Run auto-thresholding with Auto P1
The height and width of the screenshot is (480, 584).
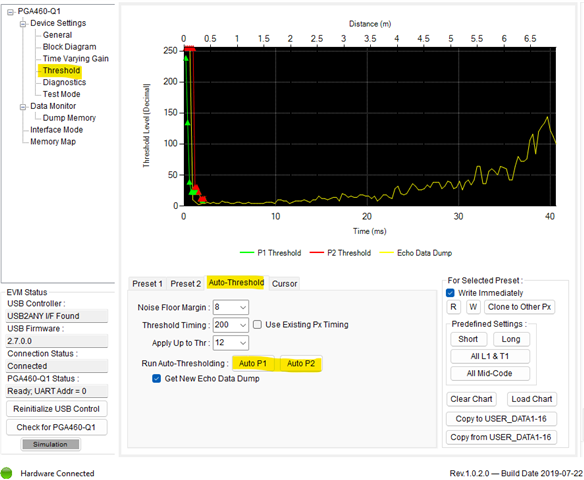[x=253, y=363]
